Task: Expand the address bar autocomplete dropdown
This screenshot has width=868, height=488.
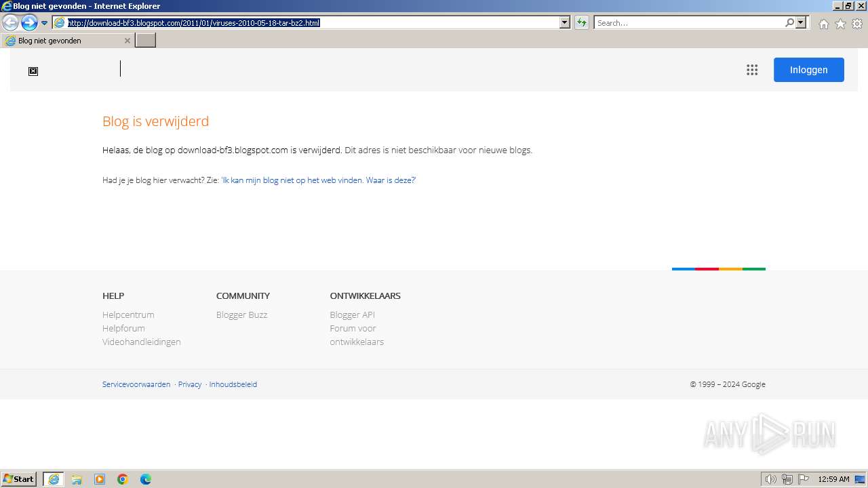Action: coord(565,23)
